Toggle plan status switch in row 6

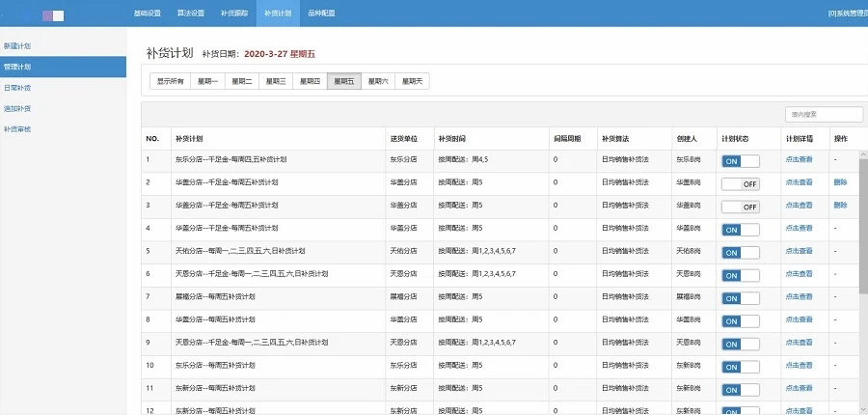click(x=740, y=275)
